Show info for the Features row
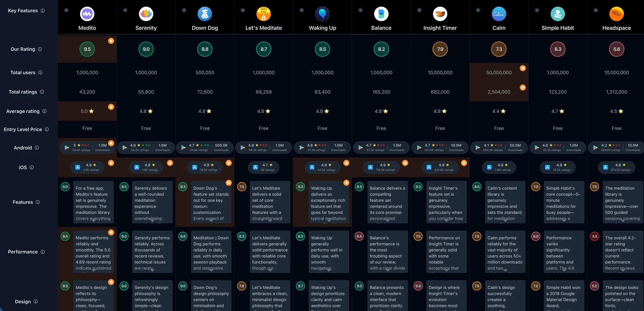Viewport: 644px width, 311px height. coord(38,202)
